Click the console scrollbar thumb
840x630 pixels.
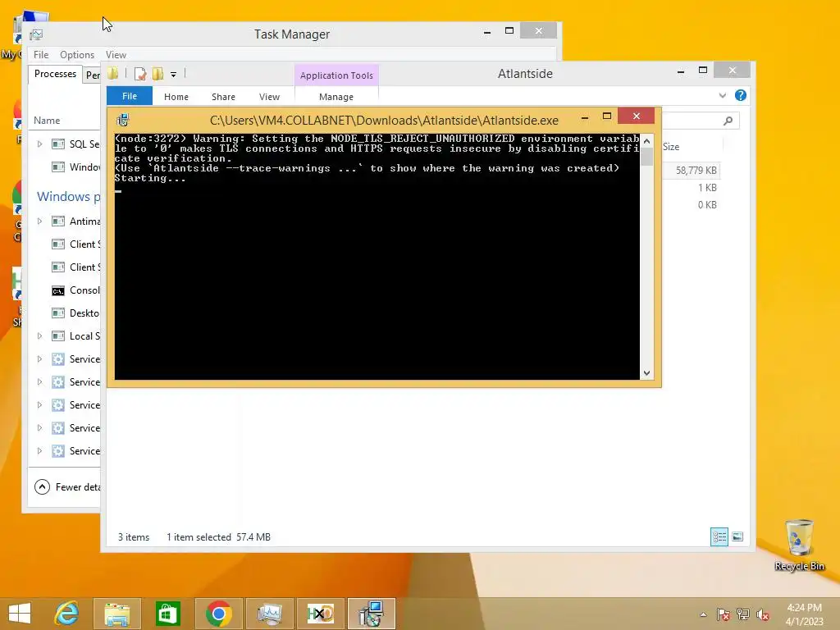[646, 157]
